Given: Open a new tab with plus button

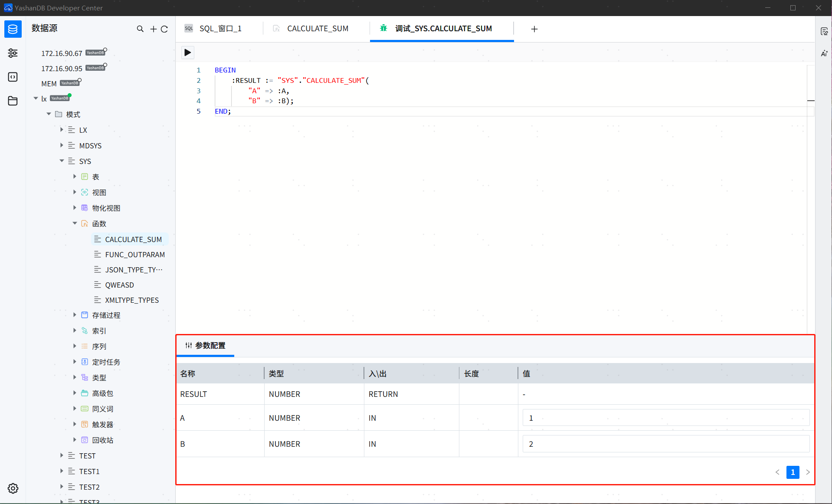Looking at the screenshot, I should (x=534, y=29).
